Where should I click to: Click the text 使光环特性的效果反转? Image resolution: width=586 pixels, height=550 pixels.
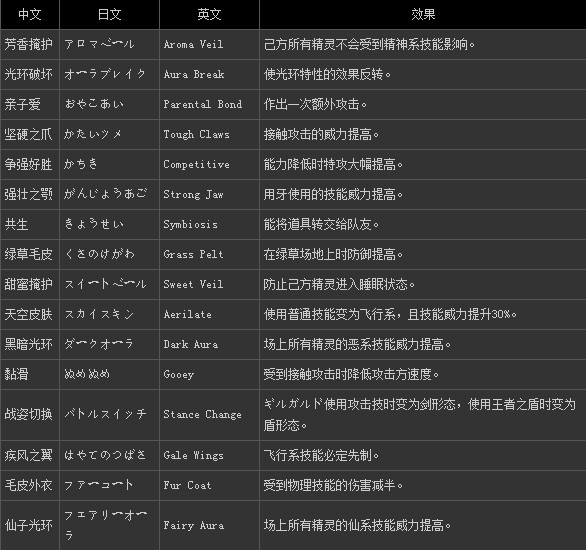(327, 74)
